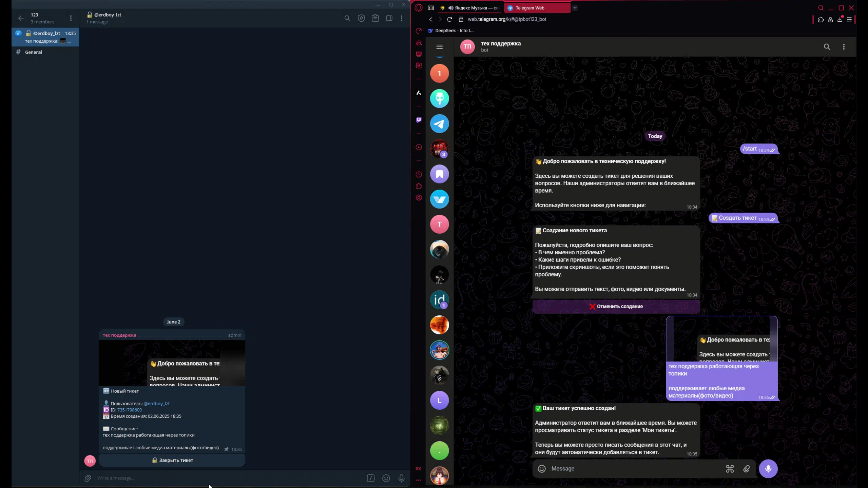Open the bot keyboard command icon
Screen dimensions: 868x488
[x=730, y=469]
